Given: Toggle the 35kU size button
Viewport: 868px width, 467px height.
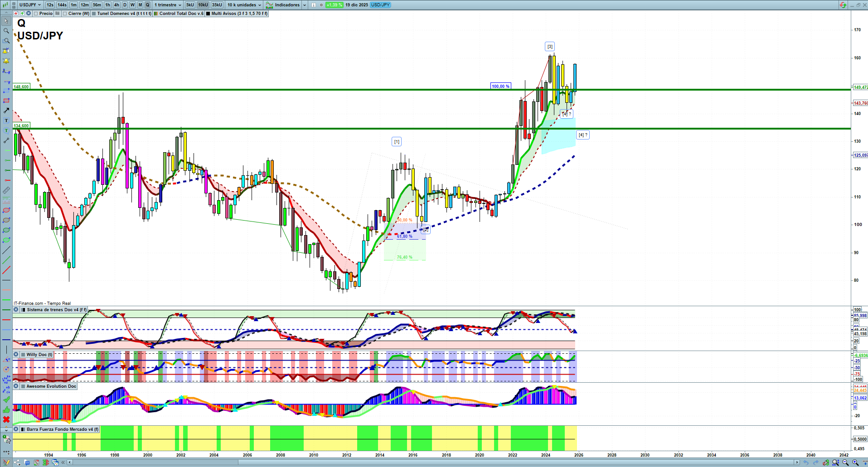Looking at the screenshot, I should (x=217, y=5).
